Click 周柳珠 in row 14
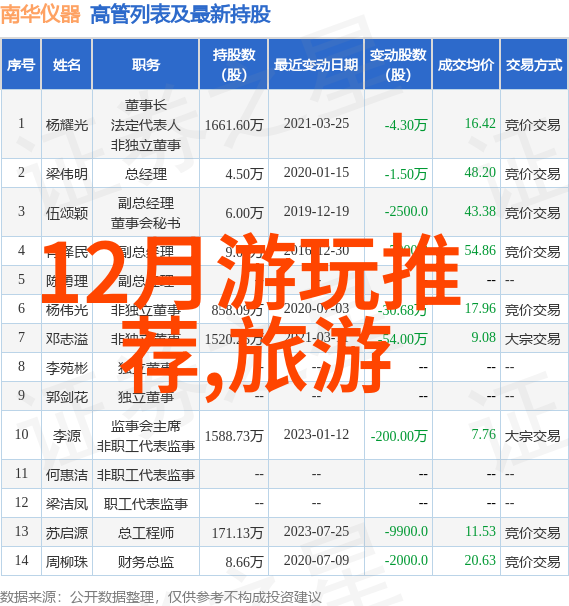Image resolution: width=569 pixels, height=606 pixels. 66,562
